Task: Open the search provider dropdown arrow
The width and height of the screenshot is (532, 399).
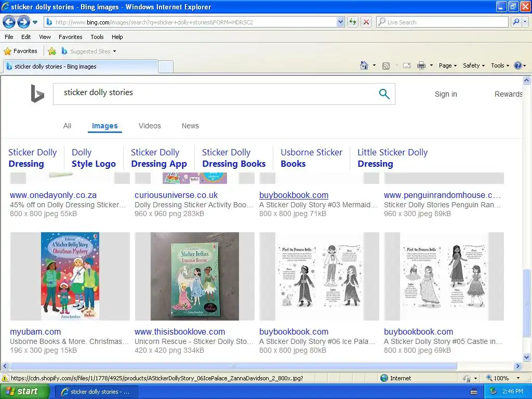Action: tap(525, 22)
